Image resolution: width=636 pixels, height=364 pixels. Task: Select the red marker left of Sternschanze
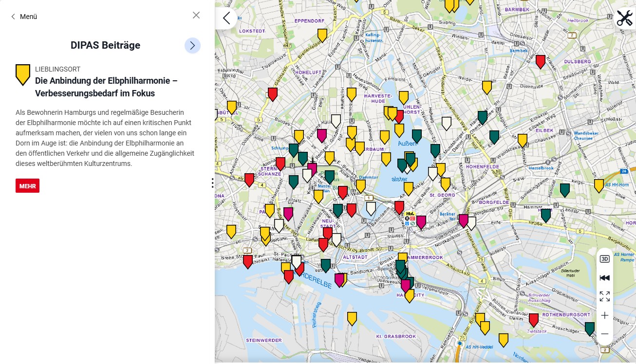[249, 180]
